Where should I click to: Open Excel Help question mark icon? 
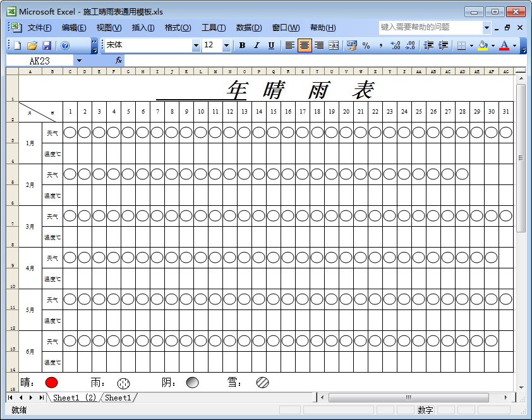tap(65, 45)
